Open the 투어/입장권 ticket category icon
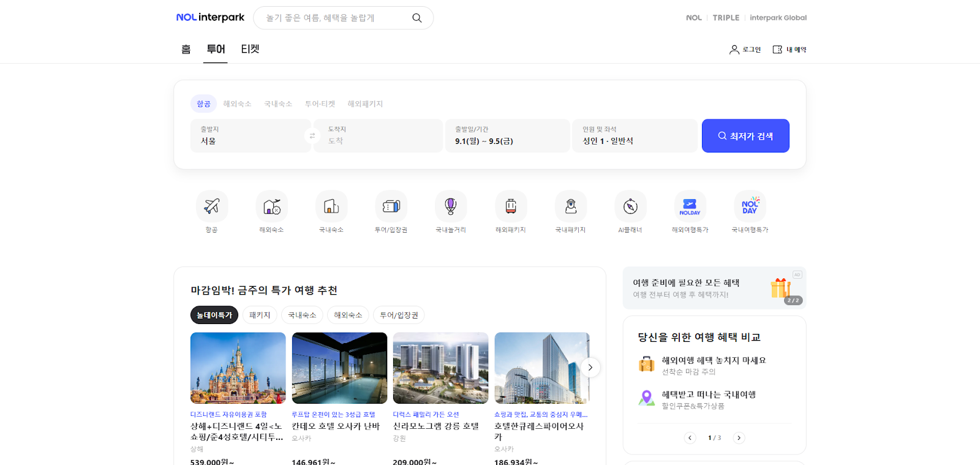980x465 pixels. tap(391, 206)
